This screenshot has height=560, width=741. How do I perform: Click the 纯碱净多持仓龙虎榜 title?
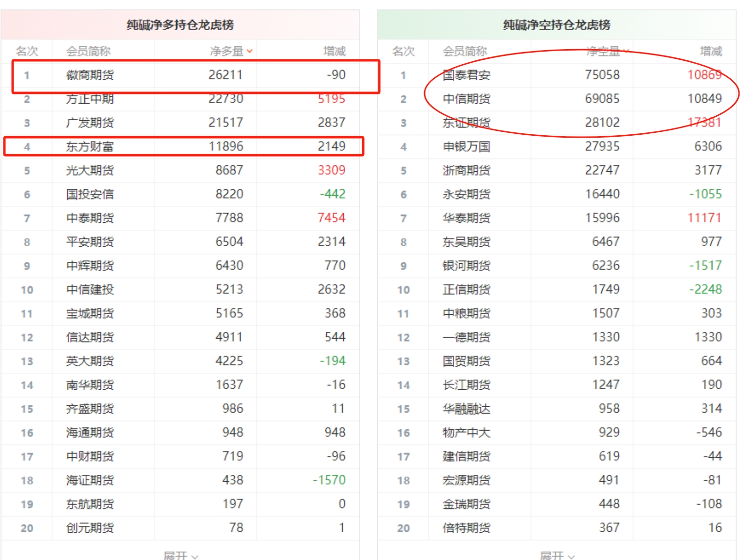[180, 25]
